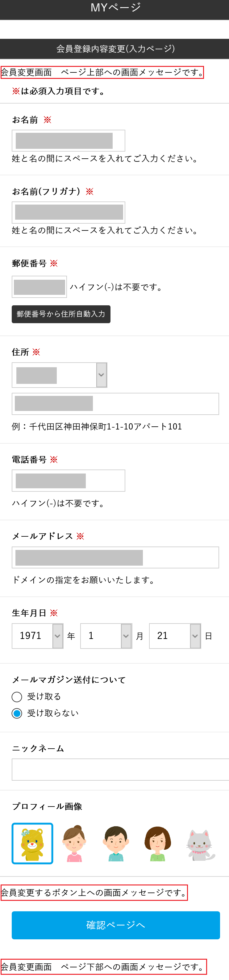Click 郵便番号から住所自動入力 button
This screenshot has width=229, height=980.
point(61,314)
